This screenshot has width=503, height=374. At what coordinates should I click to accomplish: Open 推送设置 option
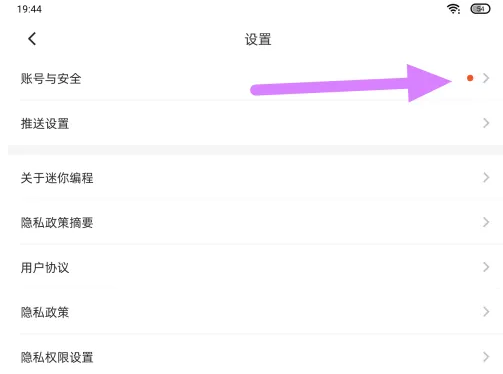point(255,123)
